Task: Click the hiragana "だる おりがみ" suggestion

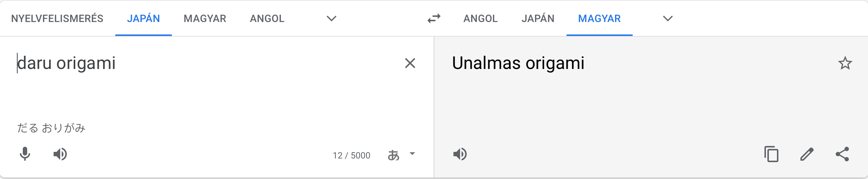Action: [51, 128]
